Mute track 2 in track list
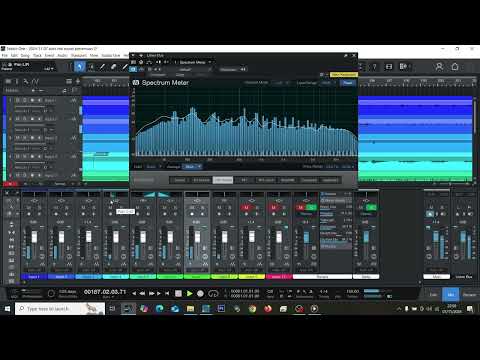Viewport: 480px width, 360px height. [18, 119]
